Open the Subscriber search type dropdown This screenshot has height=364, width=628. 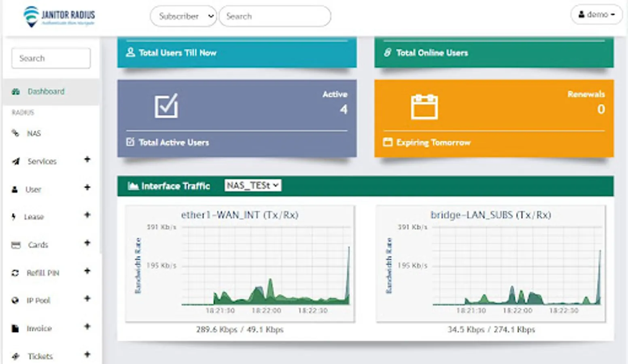(x=183, y=16)
